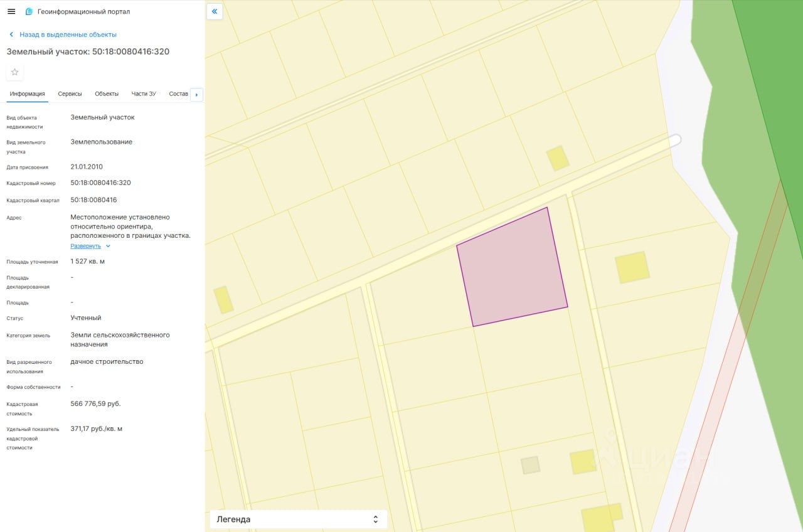Click the Геоинформационный портал logo icon
Screen dimensions: 803x532
tap(29, 11)
